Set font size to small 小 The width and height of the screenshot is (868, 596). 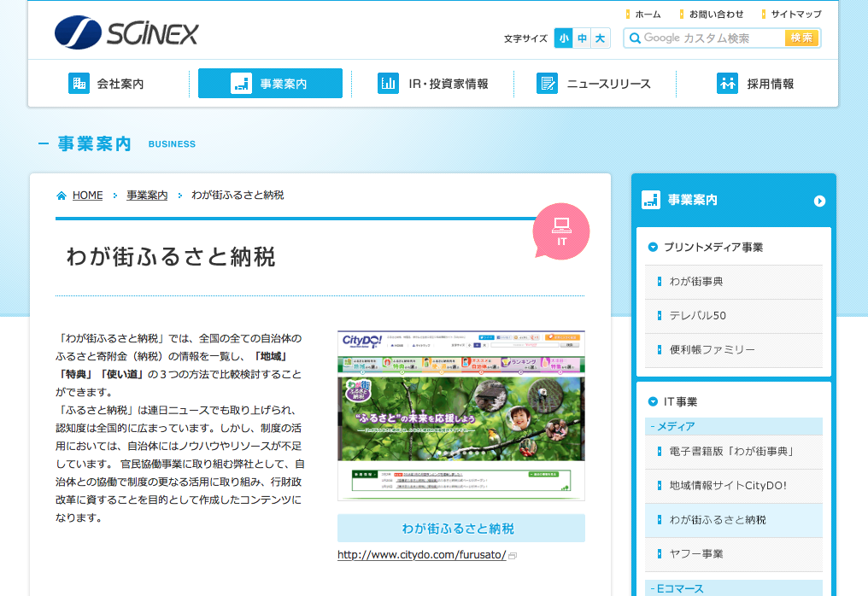[564, 38]
